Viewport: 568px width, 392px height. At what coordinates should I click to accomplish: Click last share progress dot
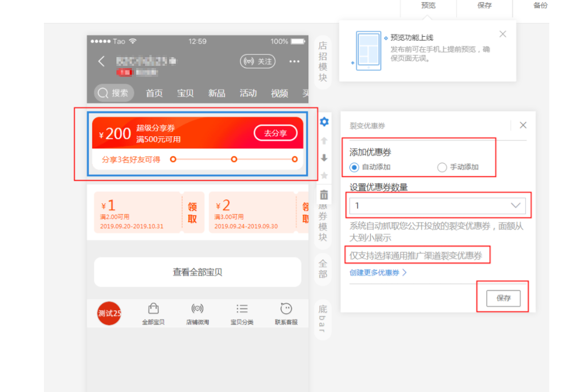coord(294,159)
